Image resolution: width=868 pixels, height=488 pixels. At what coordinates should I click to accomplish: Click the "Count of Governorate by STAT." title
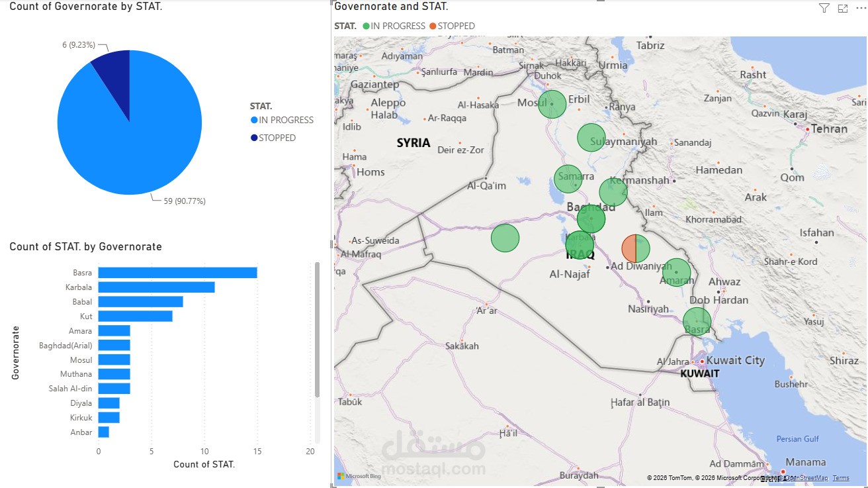[86, 7]
